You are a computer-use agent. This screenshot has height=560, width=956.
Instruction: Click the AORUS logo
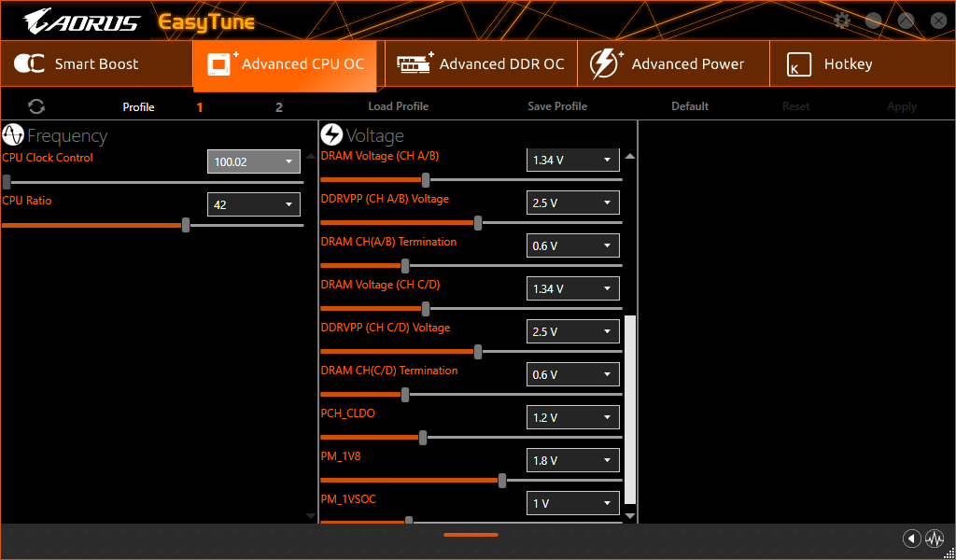coord(82,21)
